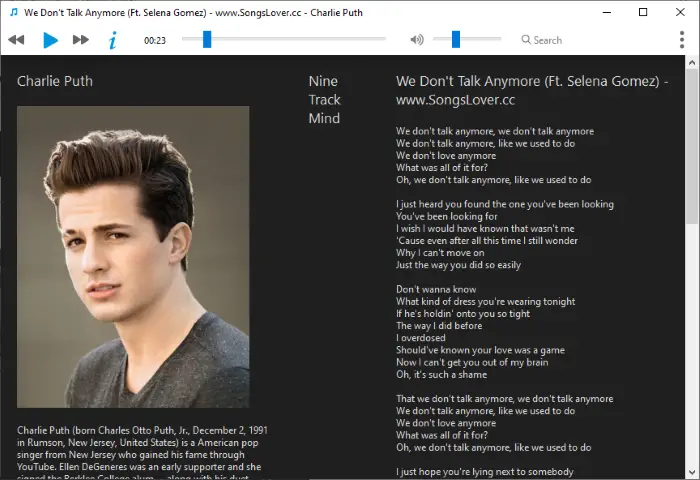Click the previous track rewind icon
This screenshot has width=700, height=480.
click(16, 40)
